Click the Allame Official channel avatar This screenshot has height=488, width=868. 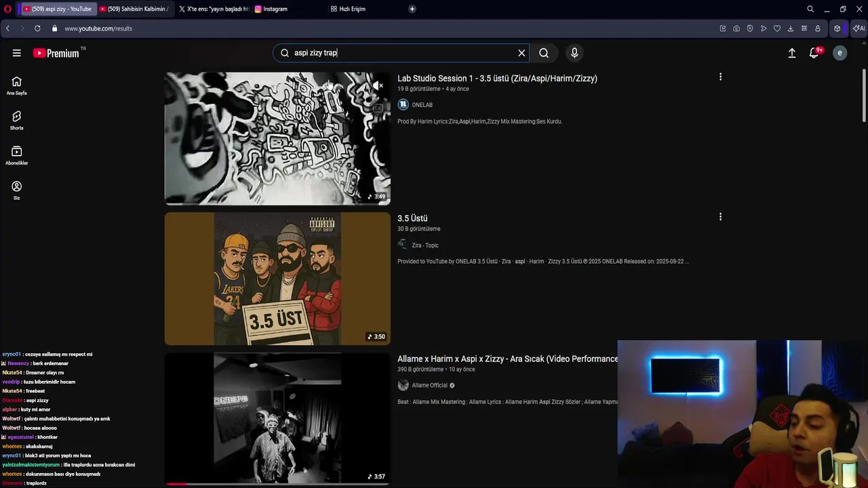[403, 385]
